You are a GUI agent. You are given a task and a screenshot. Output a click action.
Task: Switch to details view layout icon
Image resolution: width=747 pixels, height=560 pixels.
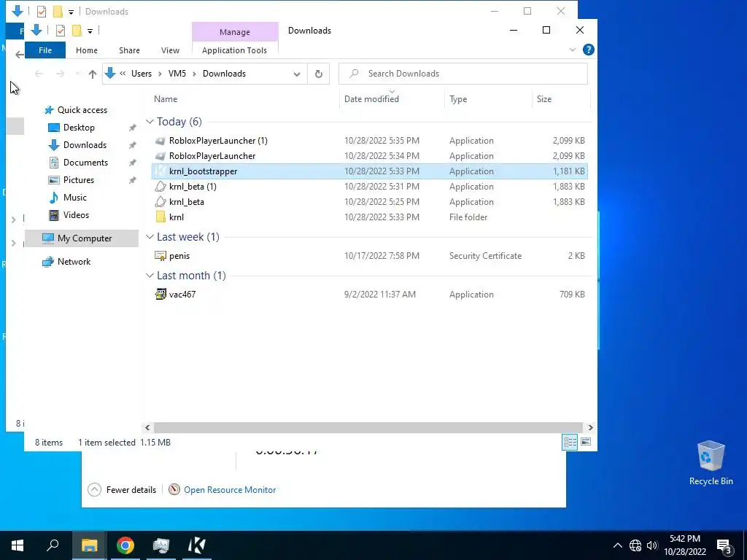[570, 442]
